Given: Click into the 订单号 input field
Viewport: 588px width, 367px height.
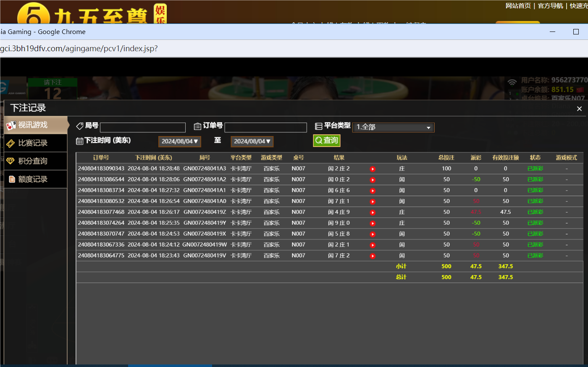Looking at the screenshot, I should (265, 128).
